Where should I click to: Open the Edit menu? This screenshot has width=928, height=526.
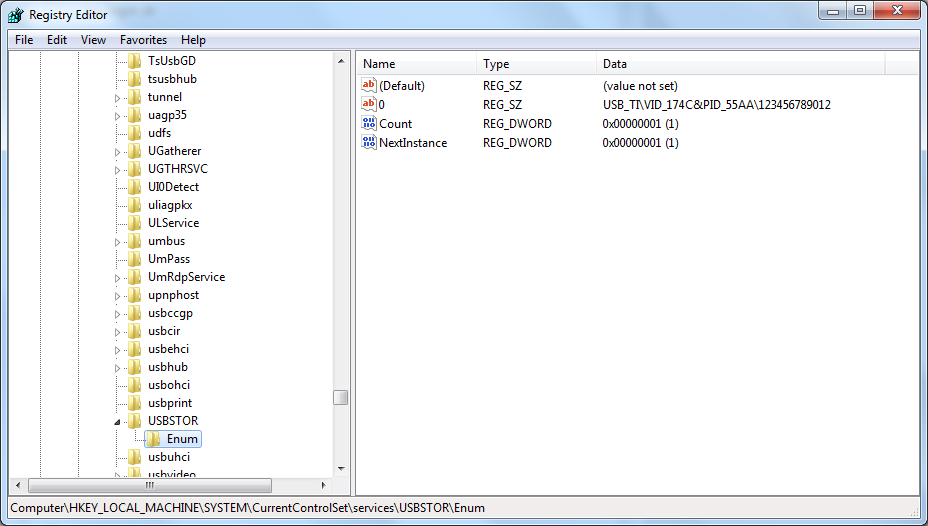57,40
